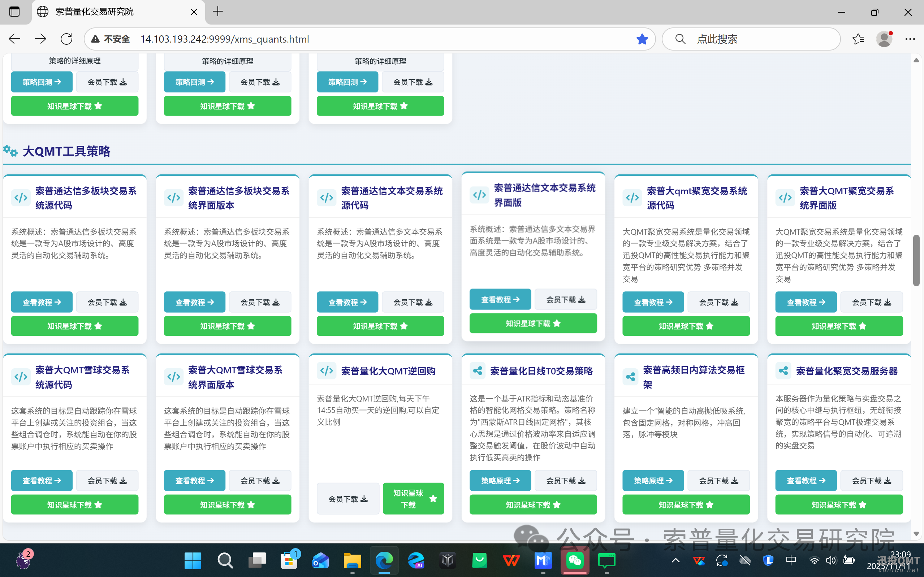Open the favorites list dropdown
924x577 pixels.
point(859,39)
